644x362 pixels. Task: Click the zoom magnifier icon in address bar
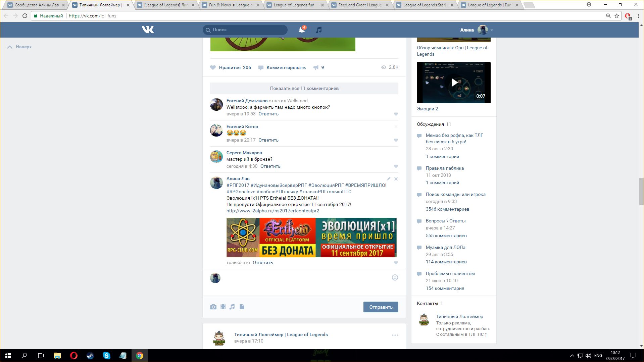[608, 16]
